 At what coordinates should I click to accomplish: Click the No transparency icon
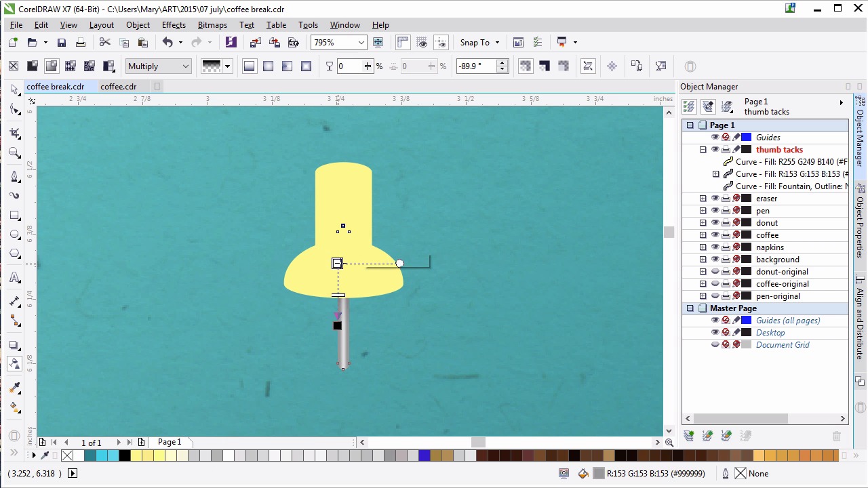coord(14,66)
